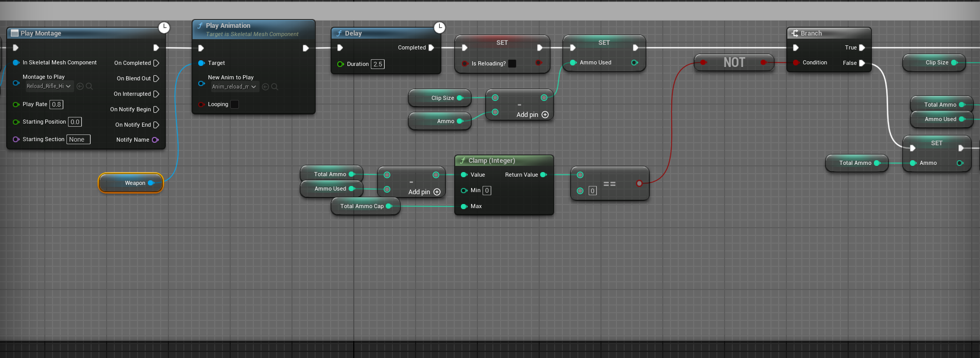
Task: Click use-selected-asset arrow beside Reload_Rifle_Hi
Action: click(x=80, y=87)
